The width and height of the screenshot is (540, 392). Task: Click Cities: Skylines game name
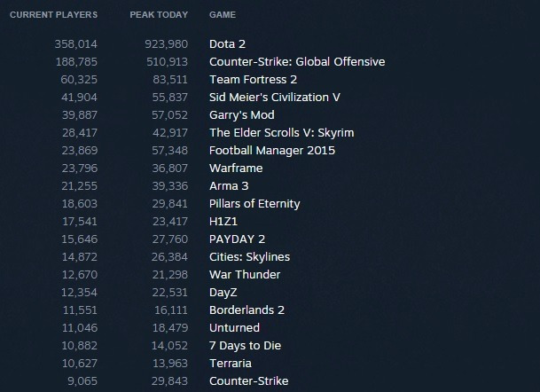[250, 257]
